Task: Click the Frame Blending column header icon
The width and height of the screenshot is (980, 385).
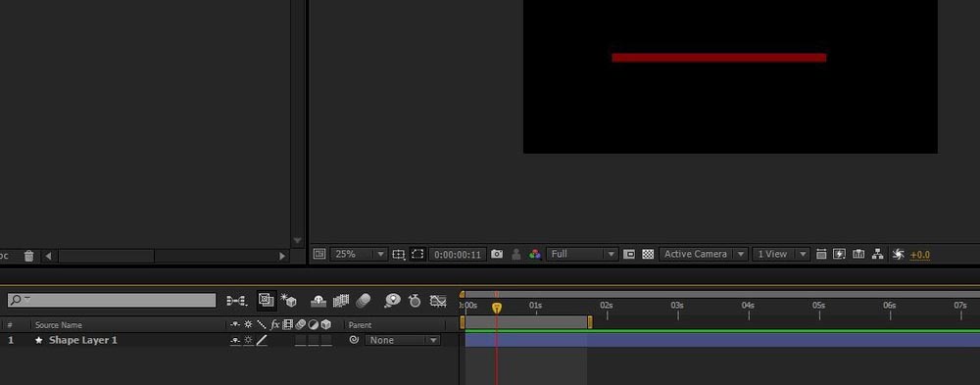Action: (x=287, y=324)
